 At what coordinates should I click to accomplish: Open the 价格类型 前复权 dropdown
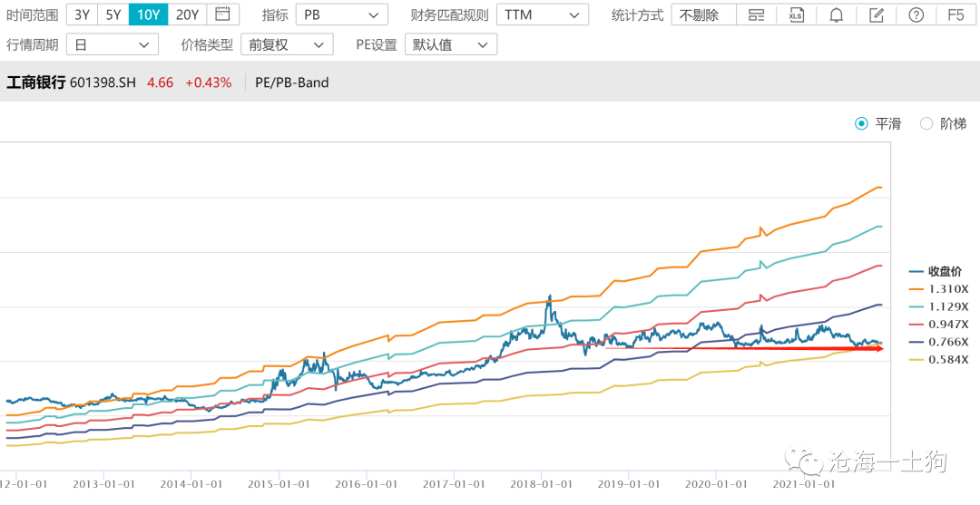point(287,44)
